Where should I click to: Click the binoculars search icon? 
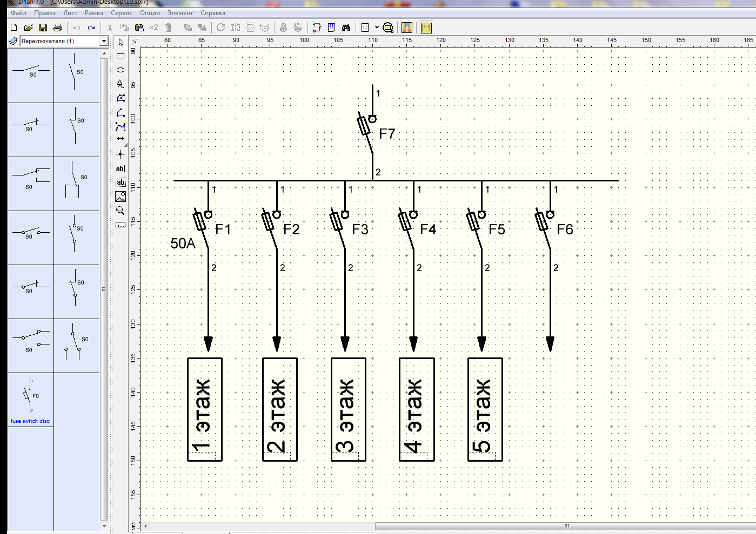click(x=346, y=28)
